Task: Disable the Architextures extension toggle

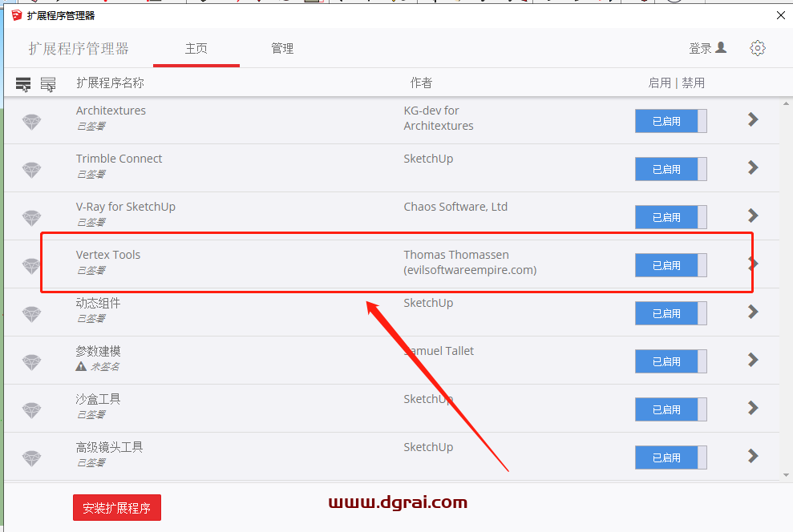Action: [x=670, y=121]
